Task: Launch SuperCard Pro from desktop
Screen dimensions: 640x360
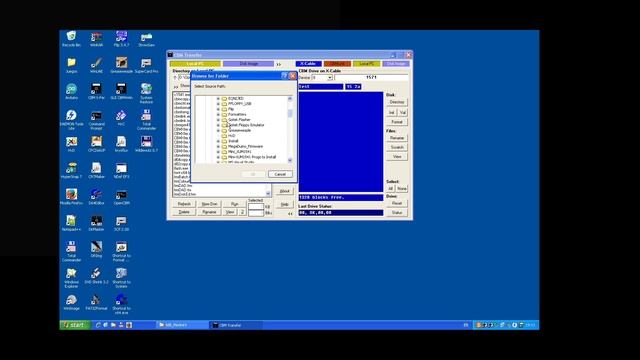Action: click(146, 65)
